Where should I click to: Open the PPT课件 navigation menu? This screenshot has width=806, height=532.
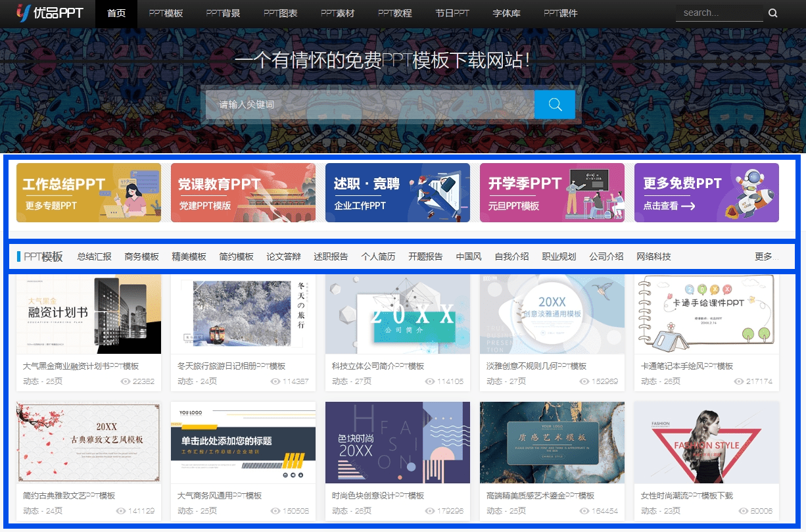(560, 13)
